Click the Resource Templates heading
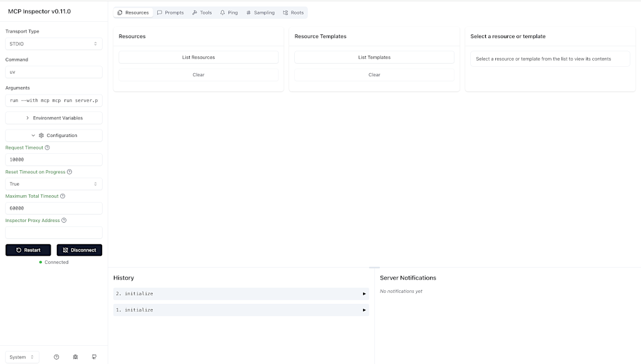 click(x=320, y=36)
